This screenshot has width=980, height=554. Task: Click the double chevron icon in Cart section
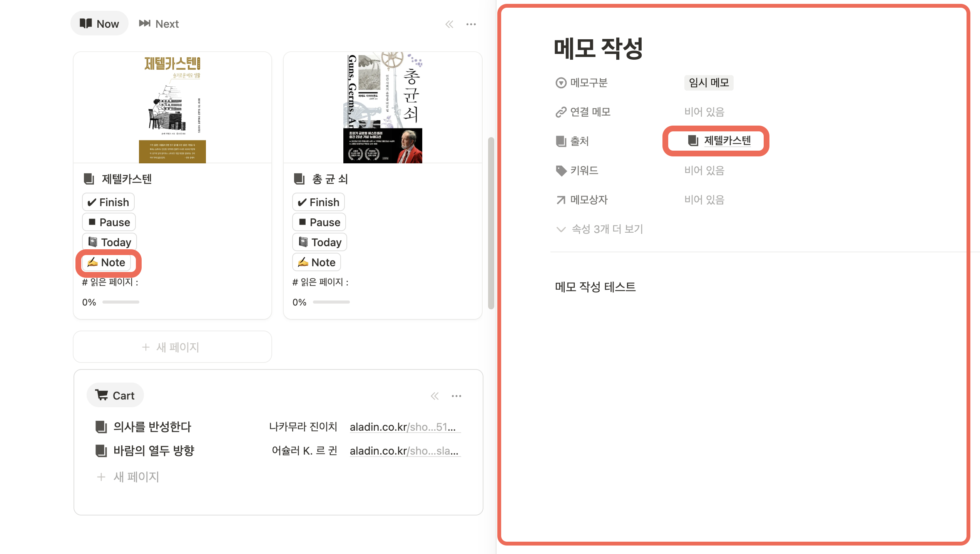pos(435,396)
